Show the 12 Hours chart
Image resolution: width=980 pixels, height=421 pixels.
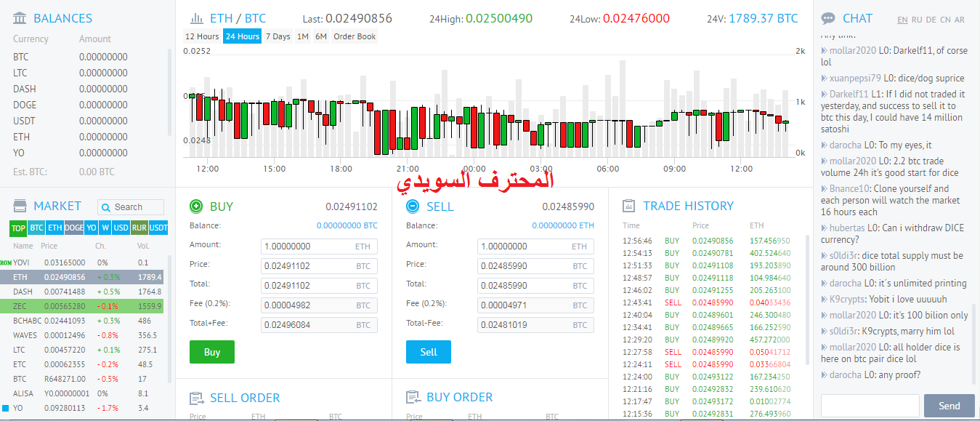coord(202,36)
